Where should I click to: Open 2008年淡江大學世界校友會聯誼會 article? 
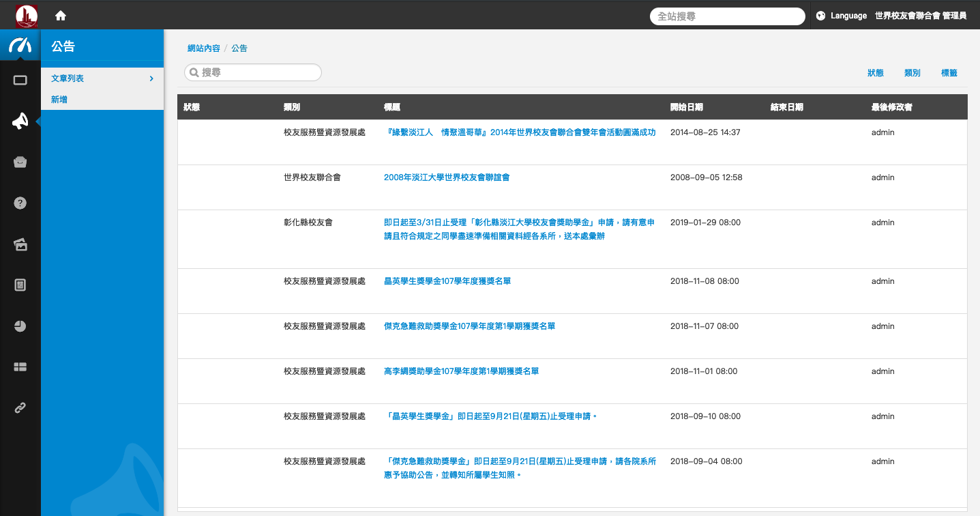447,177
